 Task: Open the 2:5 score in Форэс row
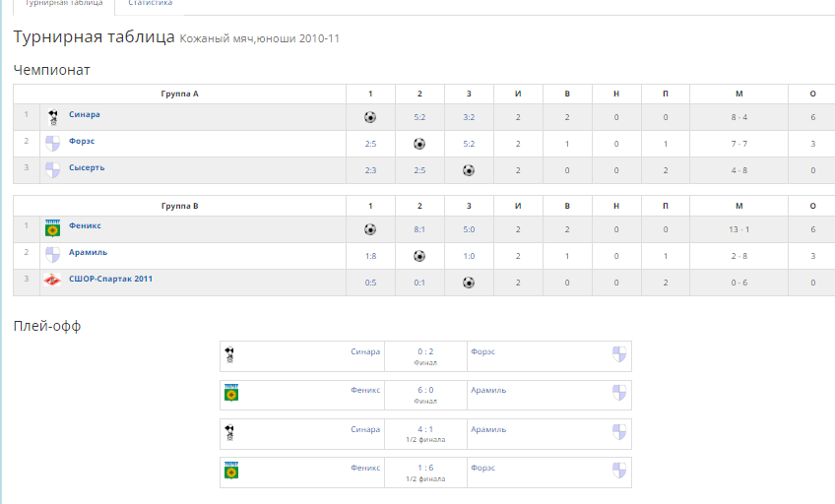point(370,144)
